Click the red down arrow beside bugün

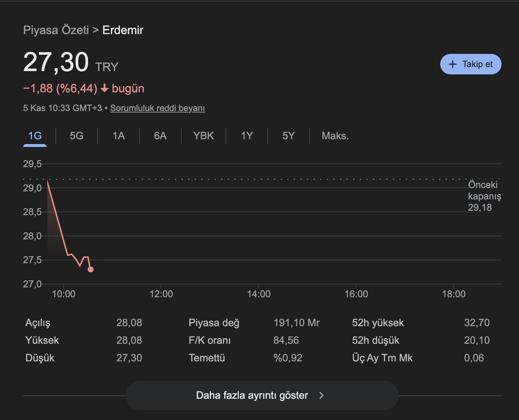pos(105,89)
